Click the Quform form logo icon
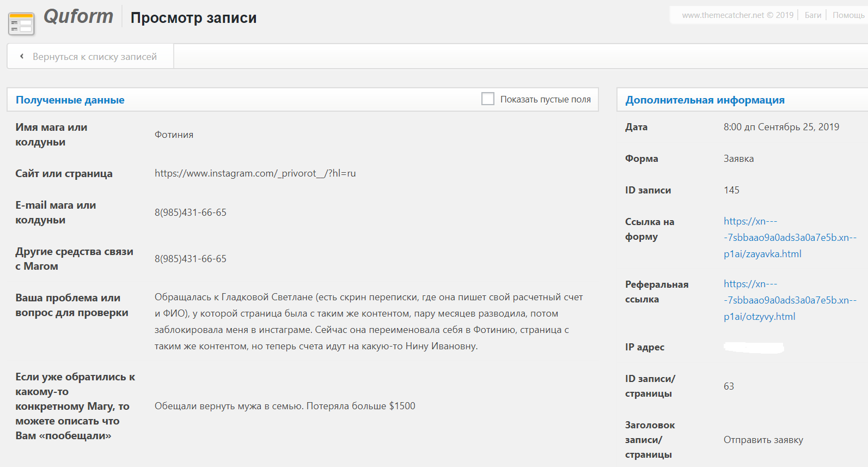The image size is (868, 467). click(x=21, y=23)
